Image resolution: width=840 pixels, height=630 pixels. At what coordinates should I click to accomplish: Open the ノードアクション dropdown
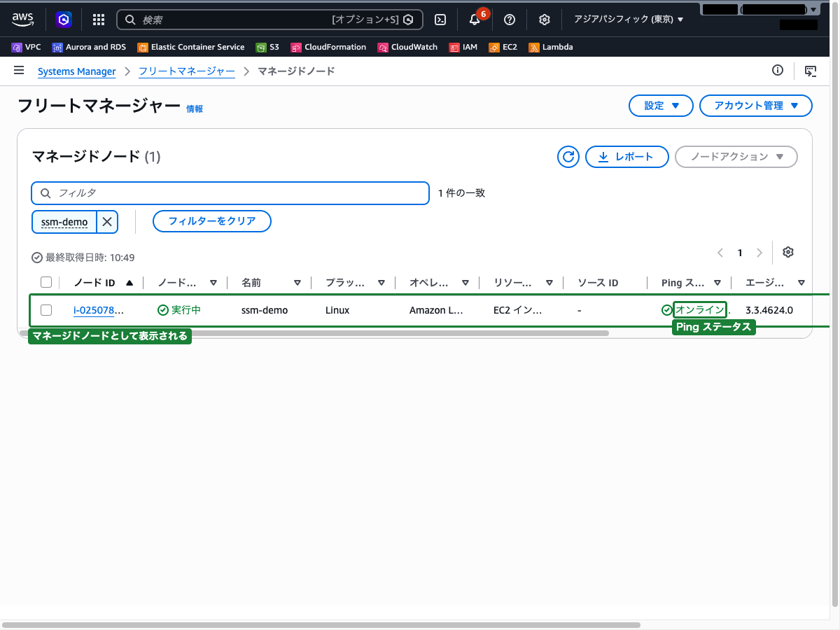pos(736,157)
